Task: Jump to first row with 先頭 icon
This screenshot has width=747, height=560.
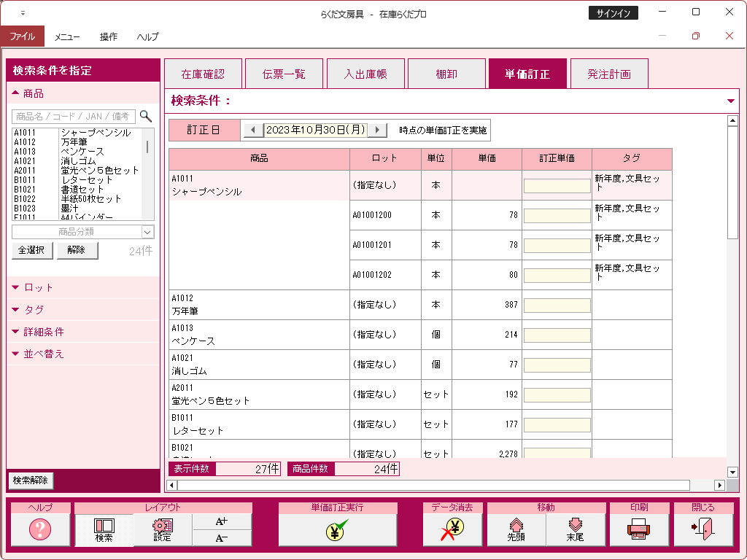Action: pos(516,529)
